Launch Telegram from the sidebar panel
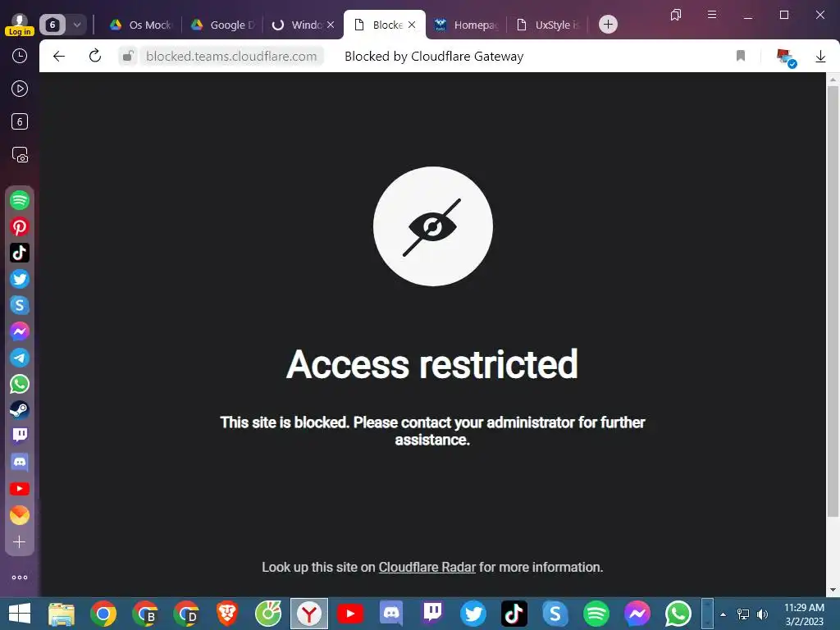 [20, 358]
